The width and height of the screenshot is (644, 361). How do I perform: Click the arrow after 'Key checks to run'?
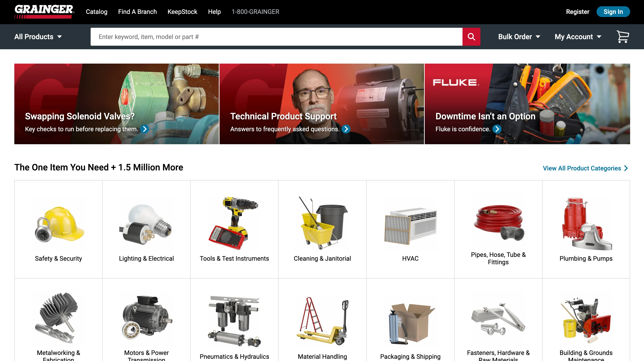tap(145, 129)
